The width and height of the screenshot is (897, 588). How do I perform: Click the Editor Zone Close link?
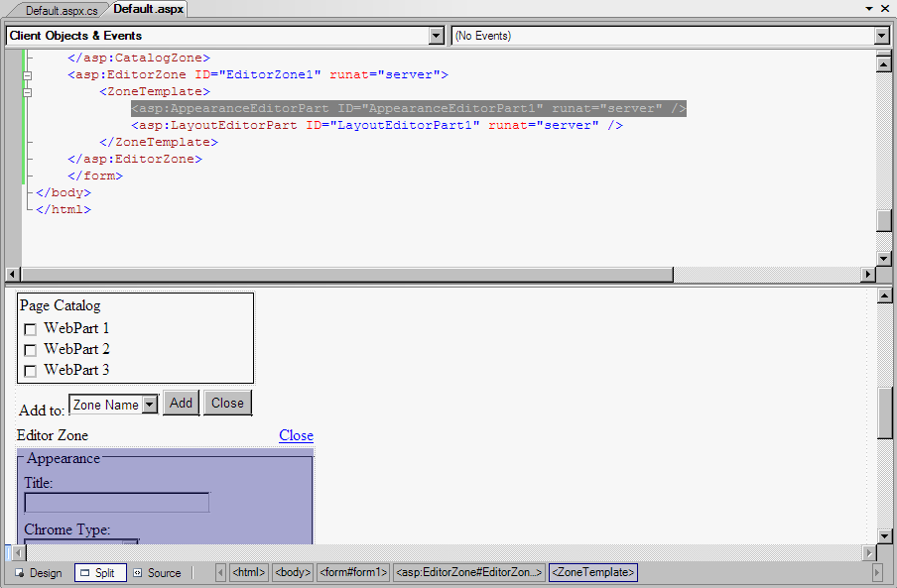click(297, 435)
